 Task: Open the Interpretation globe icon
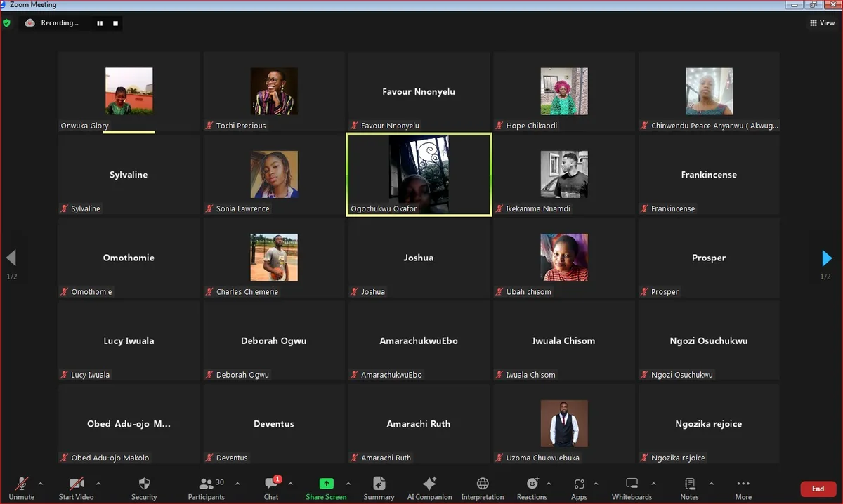click(x=483, y=483)
